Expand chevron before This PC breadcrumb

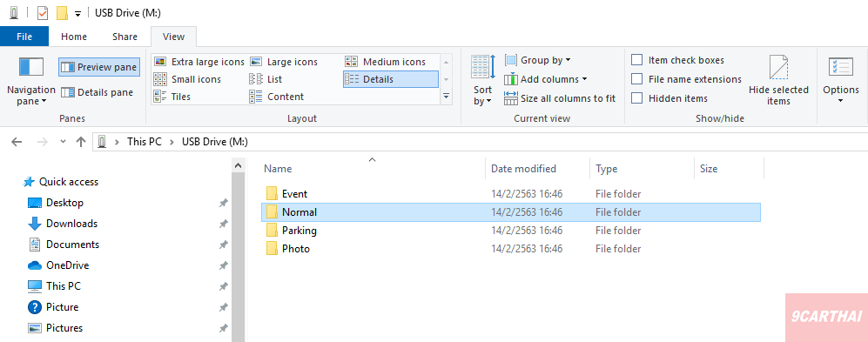tap(117, 142)
